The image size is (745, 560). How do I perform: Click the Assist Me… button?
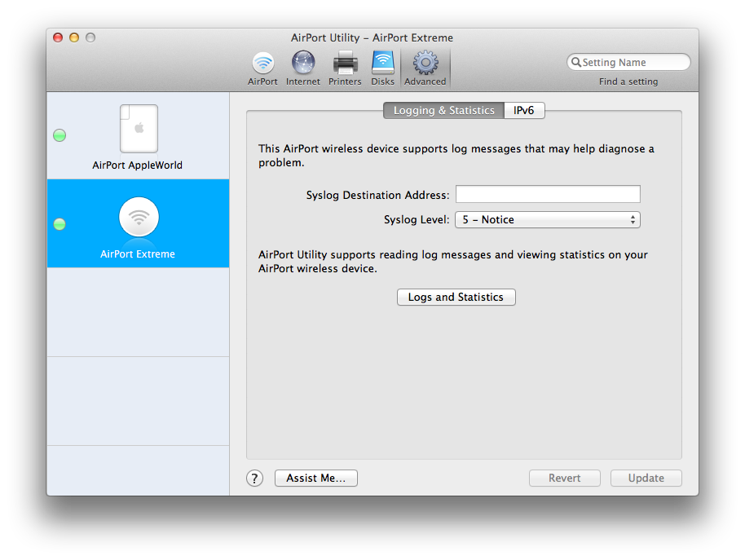tap(316, 478)
